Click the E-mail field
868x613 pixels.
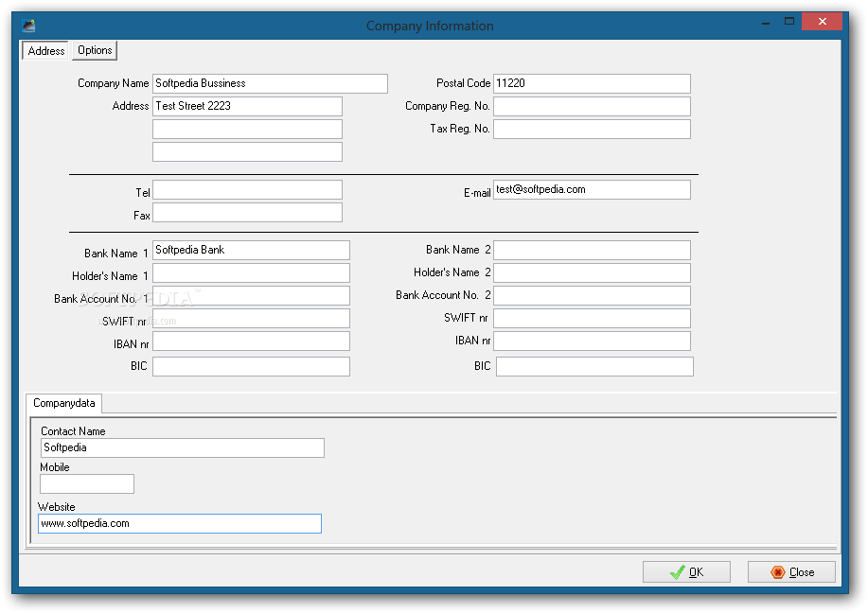tap(592, 190)
